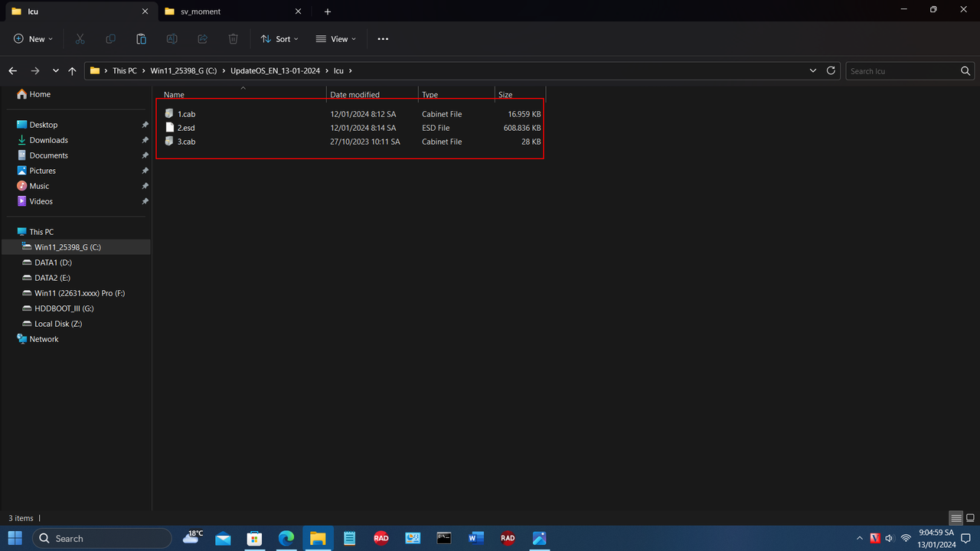Click the volume speaker tray icon

point(889,538)
